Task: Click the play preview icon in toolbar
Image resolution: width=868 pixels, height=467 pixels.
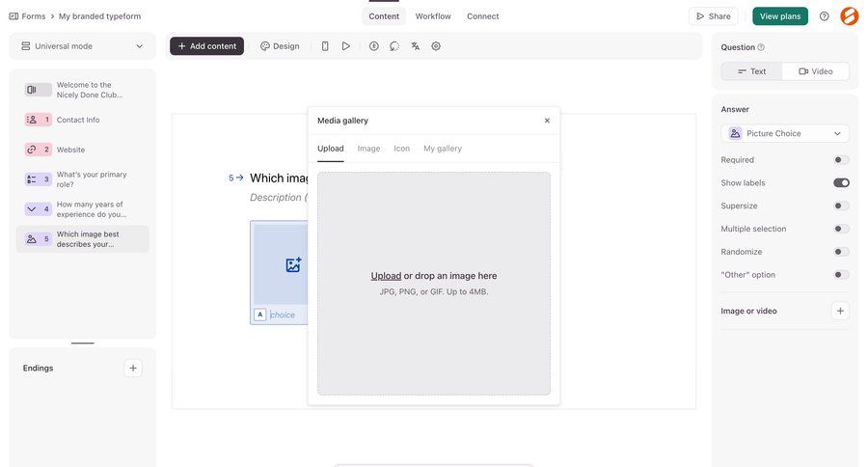Action: point(346,46)
